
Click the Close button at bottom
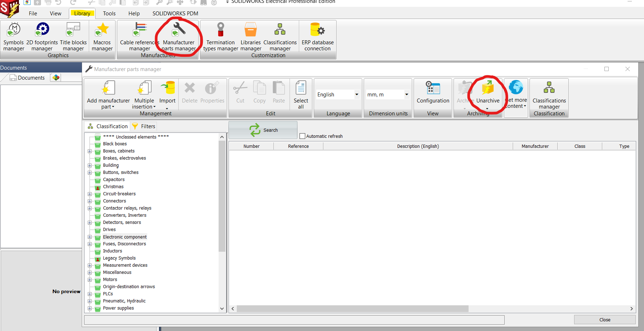point(605,320)
